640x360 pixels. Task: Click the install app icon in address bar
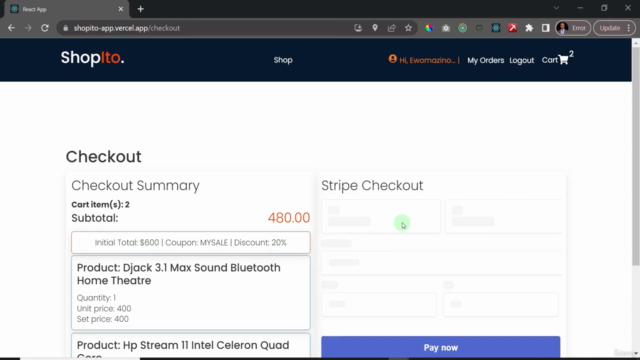[x=358, y=28]
